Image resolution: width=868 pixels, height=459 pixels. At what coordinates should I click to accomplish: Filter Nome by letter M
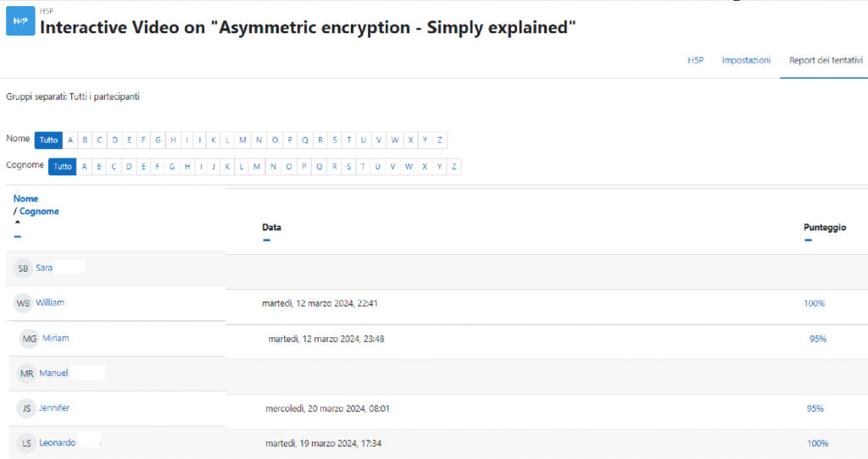(242, 140)
